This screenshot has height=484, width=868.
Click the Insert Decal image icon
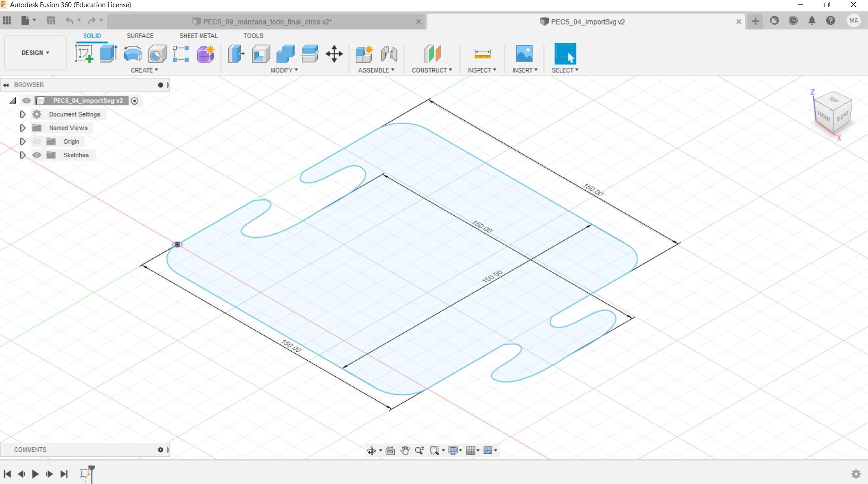pyautogui.click(x=524, y=53)
